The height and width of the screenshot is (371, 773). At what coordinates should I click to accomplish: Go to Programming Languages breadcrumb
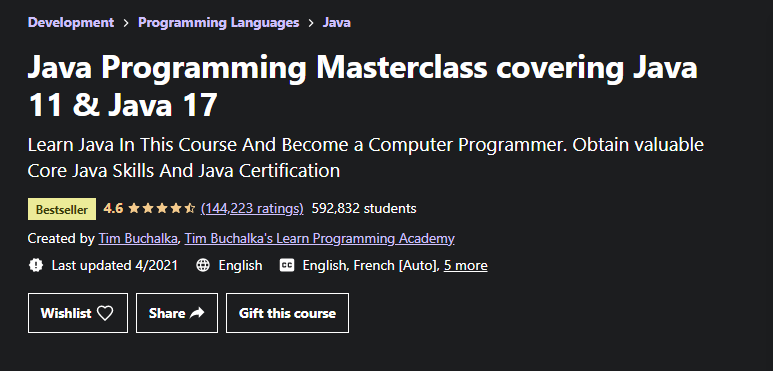click(x=218, y=23)
